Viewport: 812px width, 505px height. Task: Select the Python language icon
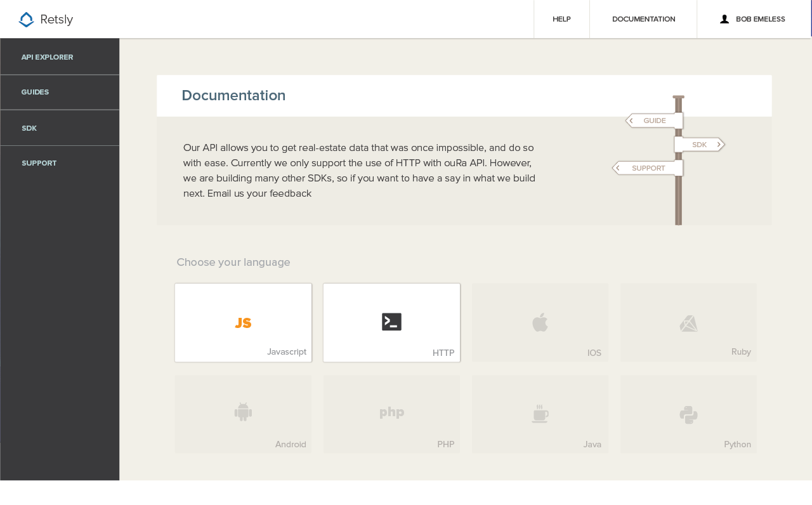point(688,414)
